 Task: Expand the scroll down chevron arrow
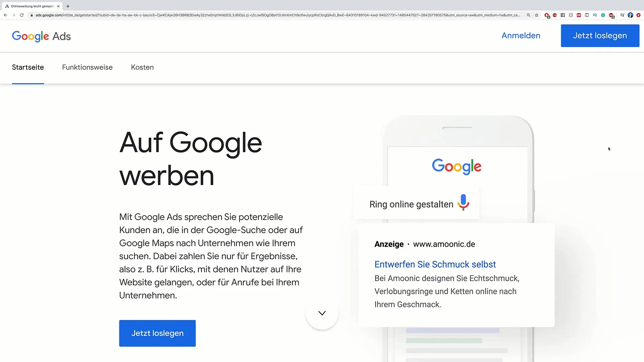coord(322,313)
